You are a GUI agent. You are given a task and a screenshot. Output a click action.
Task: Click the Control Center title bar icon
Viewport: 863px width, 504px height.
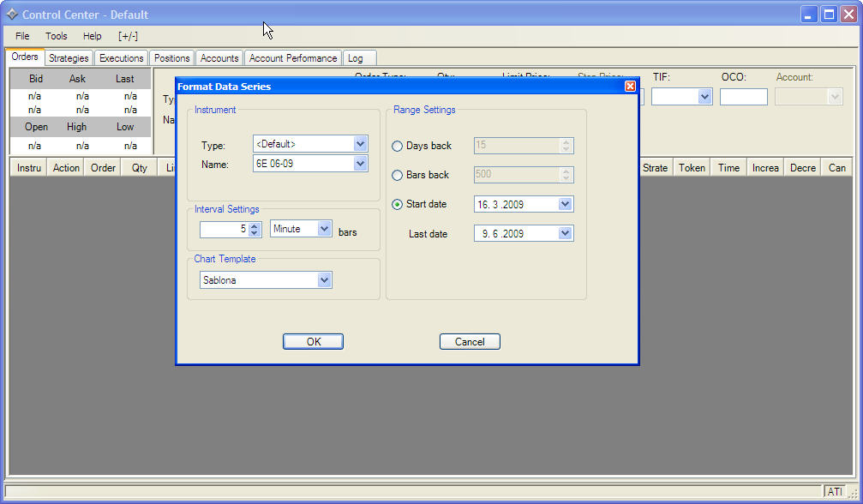(12, 15)
